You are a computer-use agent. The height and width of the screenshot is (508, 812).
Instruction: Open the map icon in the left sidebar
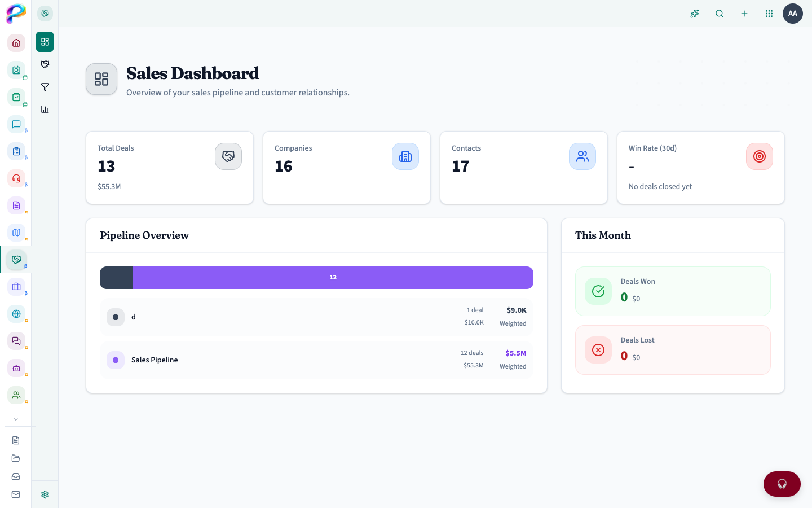pyautogui.click(x=16, y=233)
